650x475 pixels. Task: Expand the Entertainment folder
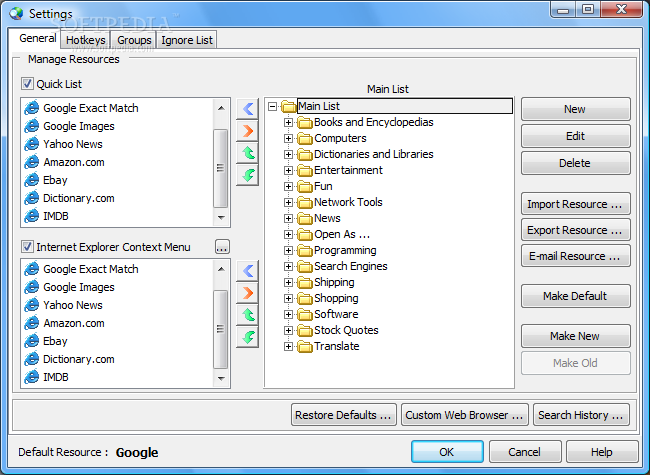click(x=289, y=170)
